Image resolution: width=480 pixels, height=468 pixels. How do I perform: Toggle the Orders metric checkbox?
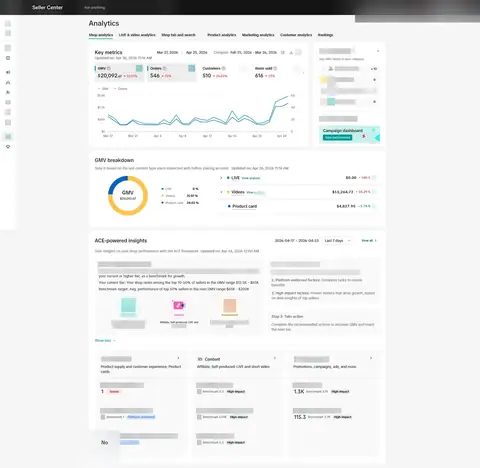[x=191, y=68]
